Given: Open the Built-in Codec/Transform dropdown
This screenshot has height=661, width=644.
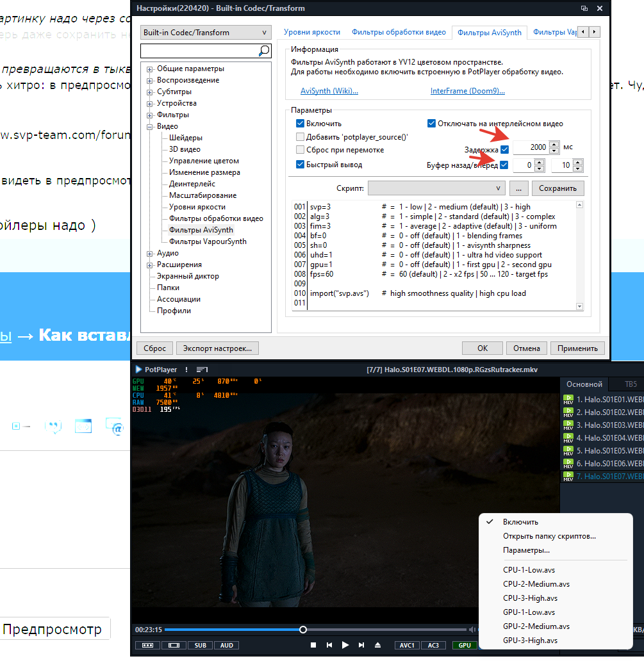Looking at the screenshot, I should click(206, 33).
